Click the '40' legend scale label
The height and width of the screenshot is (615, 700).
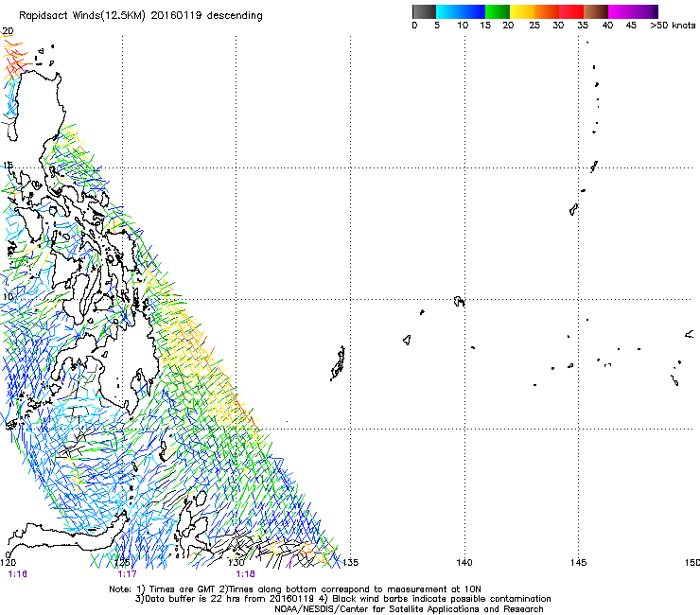pos(607,26)
